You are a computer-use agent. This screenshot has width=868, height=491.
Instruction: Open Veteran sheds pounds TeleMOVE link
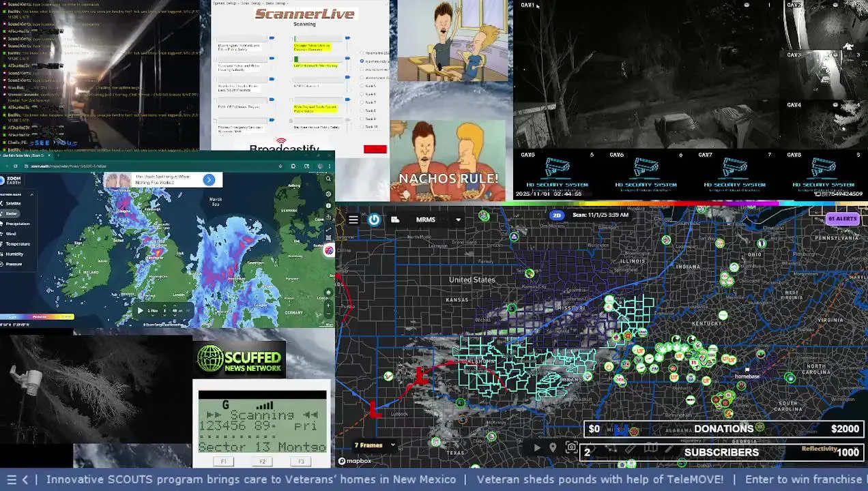pyautogui.click(x=600, y=479)
